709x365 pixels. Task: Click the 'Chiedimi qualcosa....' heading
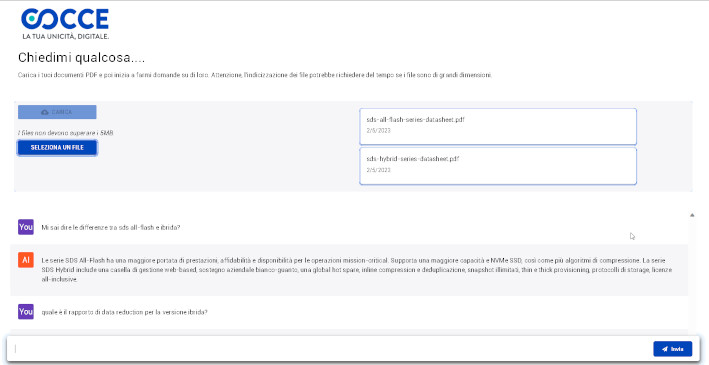pyautogui.click(x=81, y=58)
